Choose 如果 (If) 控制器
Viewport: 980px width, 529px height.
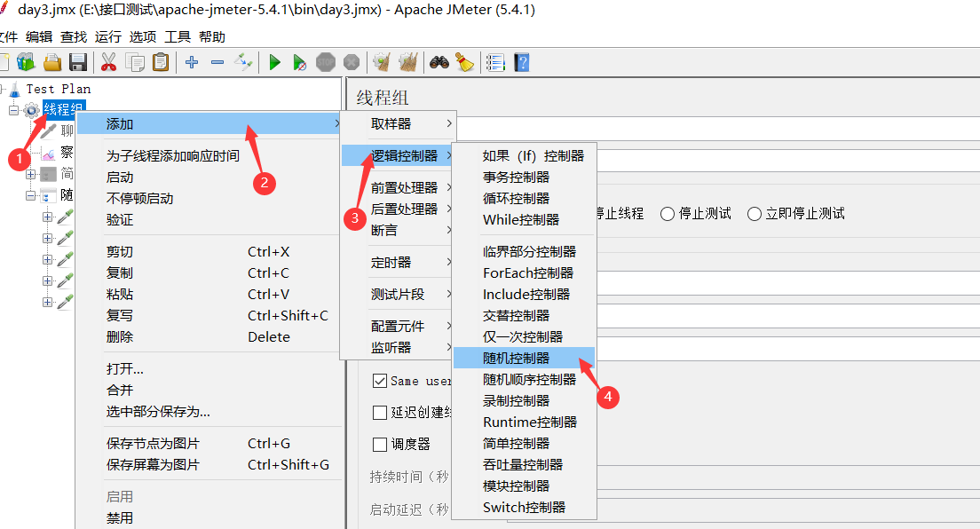pyautogui.click(x=524, y=155)
